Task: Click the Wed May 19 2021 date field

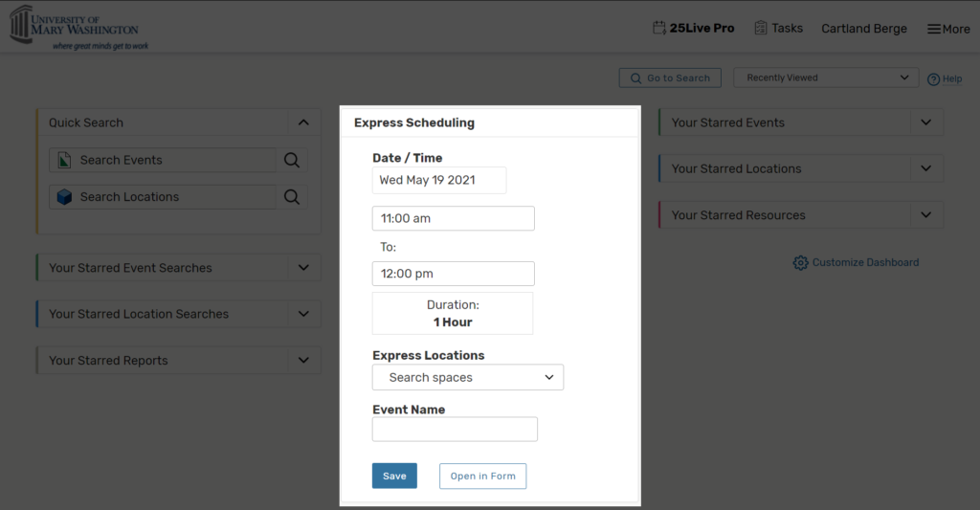Action: [439, 180]
